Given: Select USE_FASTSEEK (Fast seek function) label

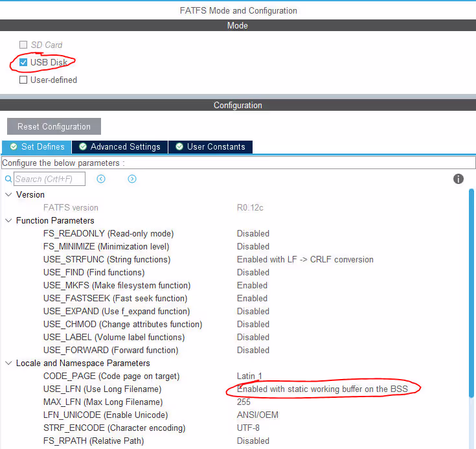Looking at the screenshot, I should [115, 298].
